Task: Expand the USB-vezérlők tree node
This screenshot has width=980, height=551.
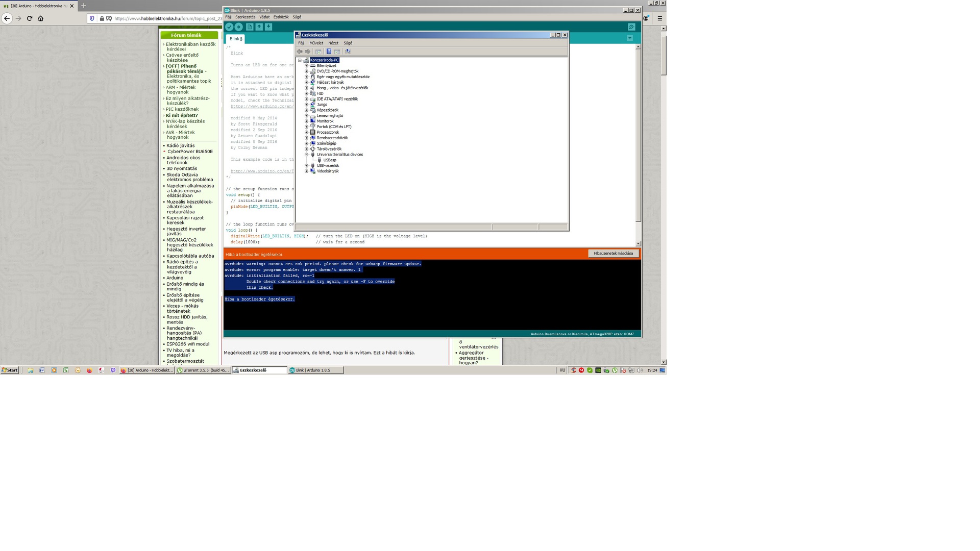Action: [306, 166]
